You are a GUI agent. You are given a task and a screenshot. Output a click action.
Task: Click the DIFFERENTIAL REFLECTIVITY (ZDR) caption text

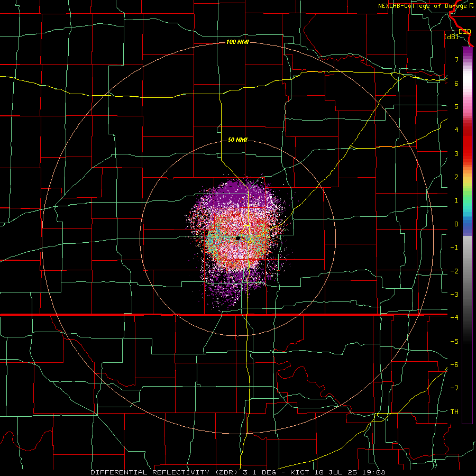163,472
